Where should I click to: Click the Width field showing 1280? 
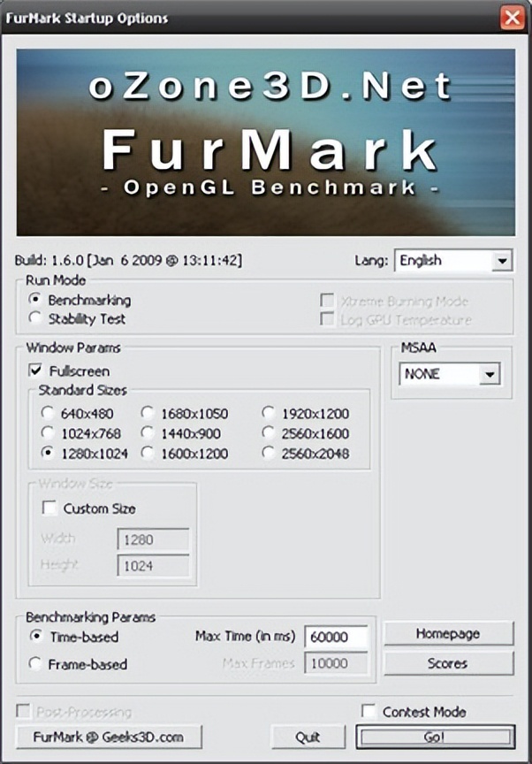[x=153, y=540]
